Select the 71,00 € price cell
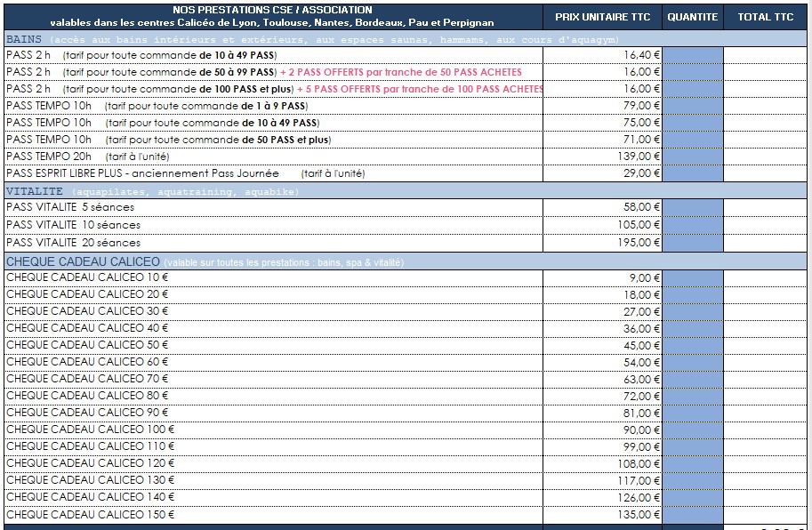The image size is (812, 530). (602, 140)
